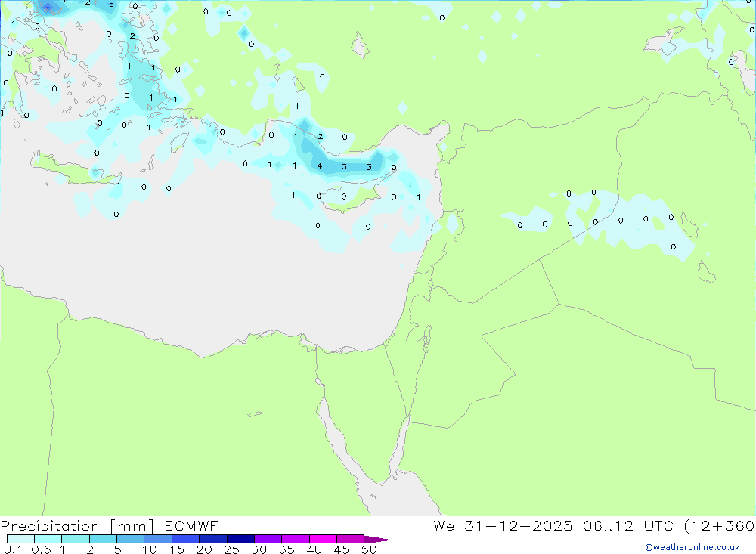Click the 'We 31-12-2025' date text
This screenshot has width=756, height=554.
(x=503, y=525)
